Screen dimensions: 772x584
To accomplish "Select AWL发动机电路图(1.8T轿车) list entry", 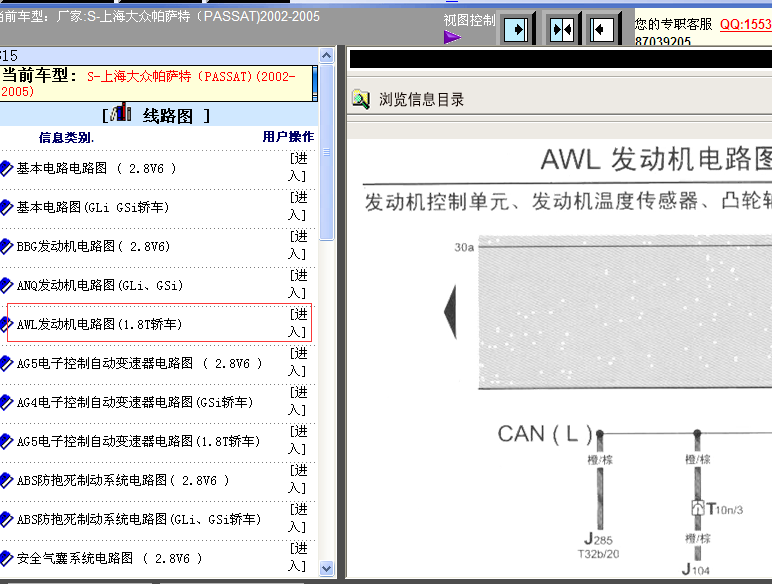I will tap(99, 324).
